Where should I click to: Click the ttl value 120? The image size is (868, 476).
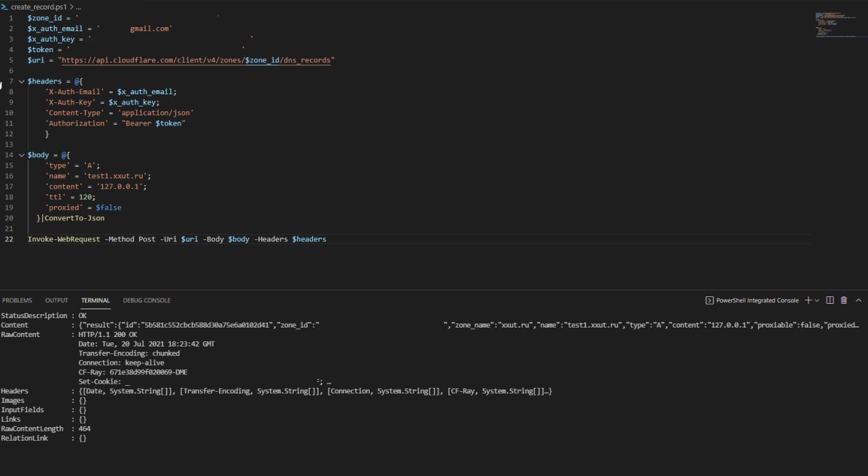85,197
